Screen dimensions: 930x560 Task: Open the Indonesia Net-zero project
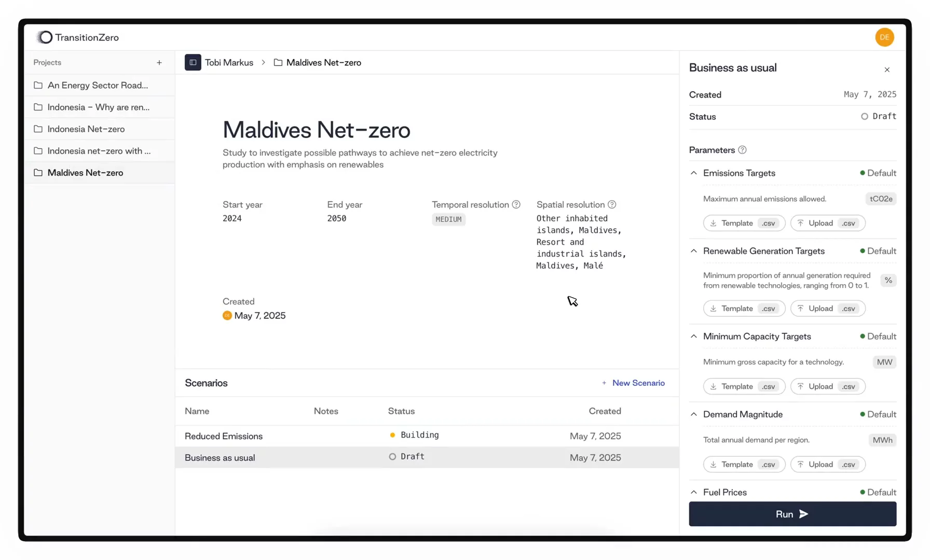pyautogui.click(x=86, y=129)
